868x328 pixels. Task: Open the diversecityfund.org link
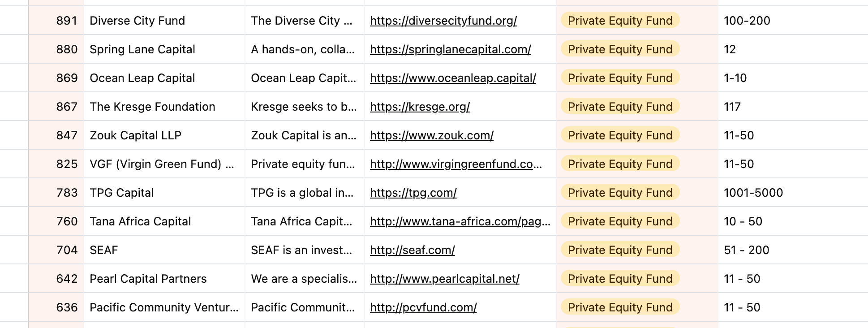point(443,21)
